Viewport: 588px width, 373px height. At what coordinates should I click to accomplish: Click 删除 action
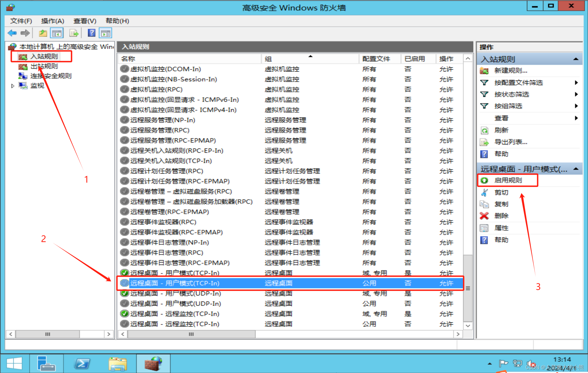pyautogui.click(x=501, y=216)
